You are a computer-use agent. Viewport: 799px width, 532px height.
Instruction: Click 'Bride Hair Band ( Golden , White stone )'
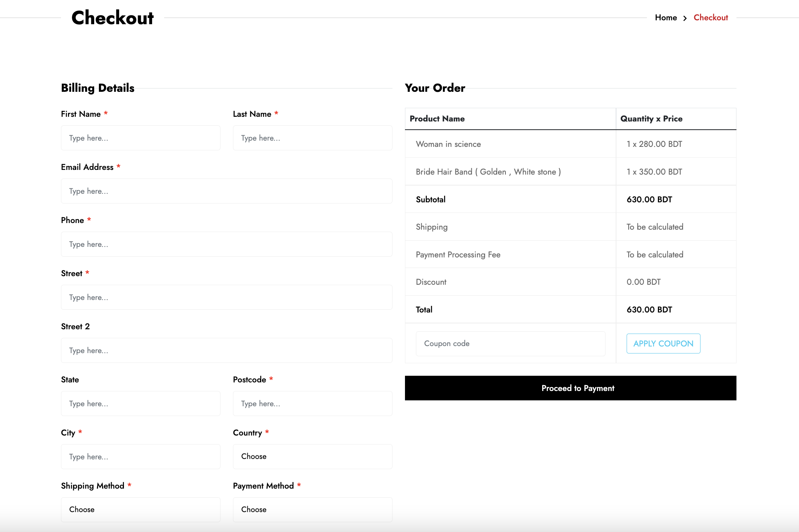[488, 172]
